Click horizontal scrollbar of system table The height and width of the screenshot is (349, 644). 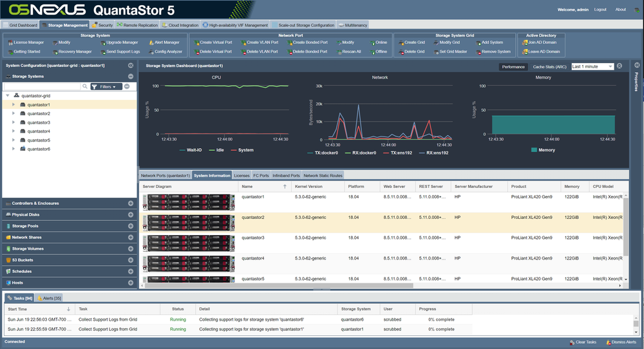[278, 285]
